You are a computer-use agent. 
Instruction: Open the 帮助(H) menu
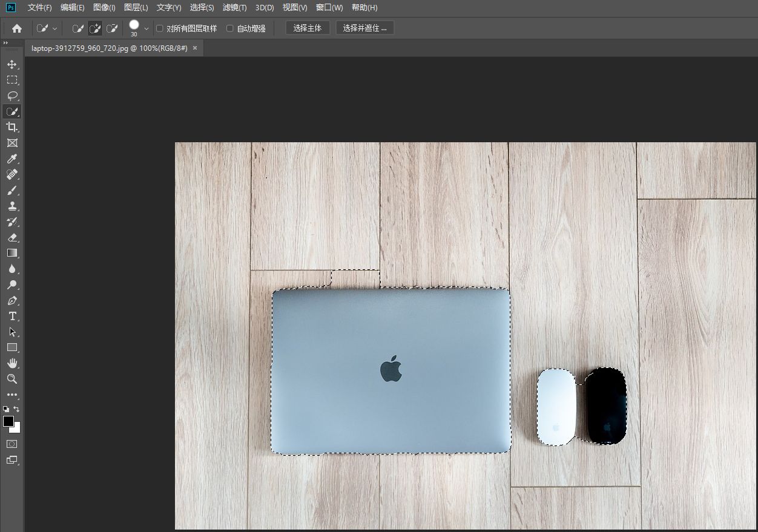[364, 8]
